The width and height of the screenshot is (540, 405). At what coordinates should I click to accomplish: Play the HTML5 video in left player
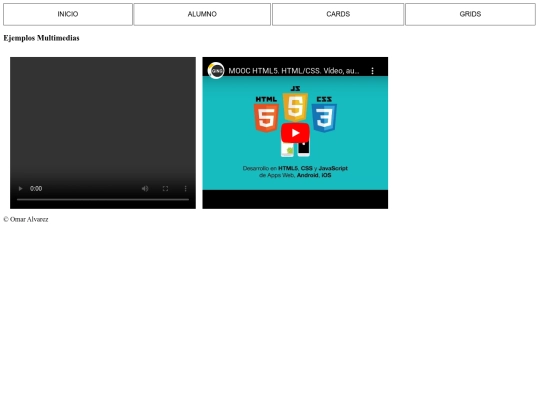point(20,188)
